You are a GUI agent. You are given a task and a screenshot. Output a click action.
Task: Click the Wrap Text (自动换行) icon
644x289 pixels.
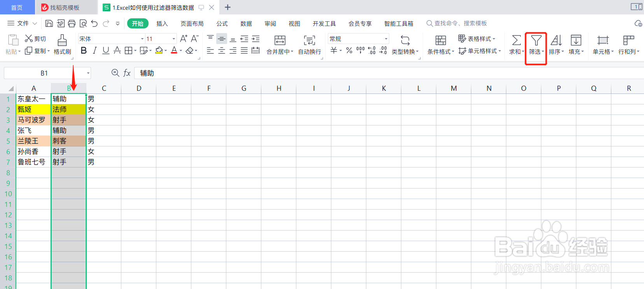310,40
